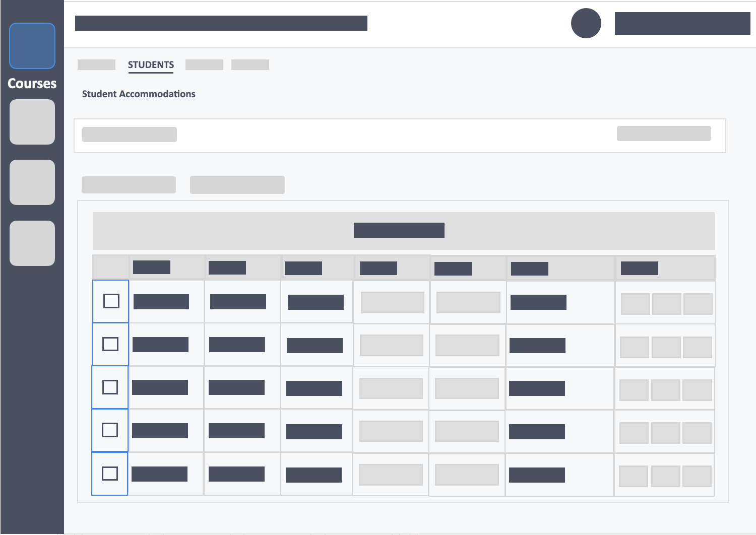Select the checkbox in the last student row
This screenshot has width=756, height=535.
[109, 473]
